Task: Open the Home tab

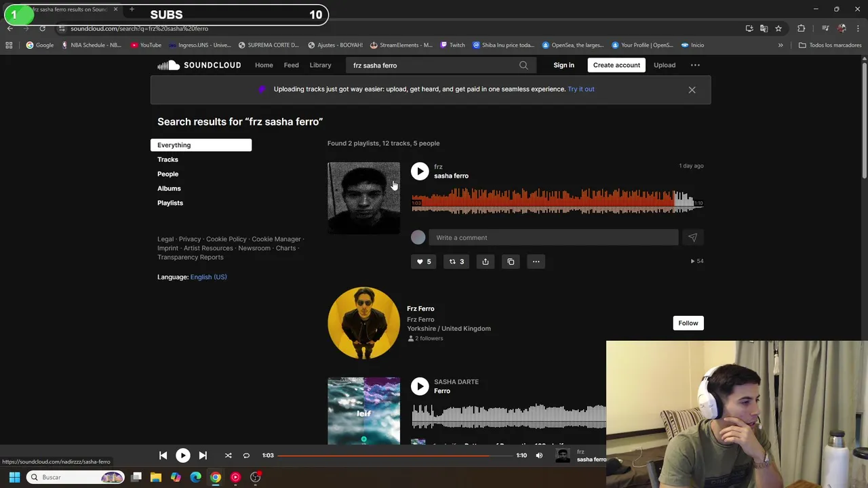Action: tap(264, 65)
